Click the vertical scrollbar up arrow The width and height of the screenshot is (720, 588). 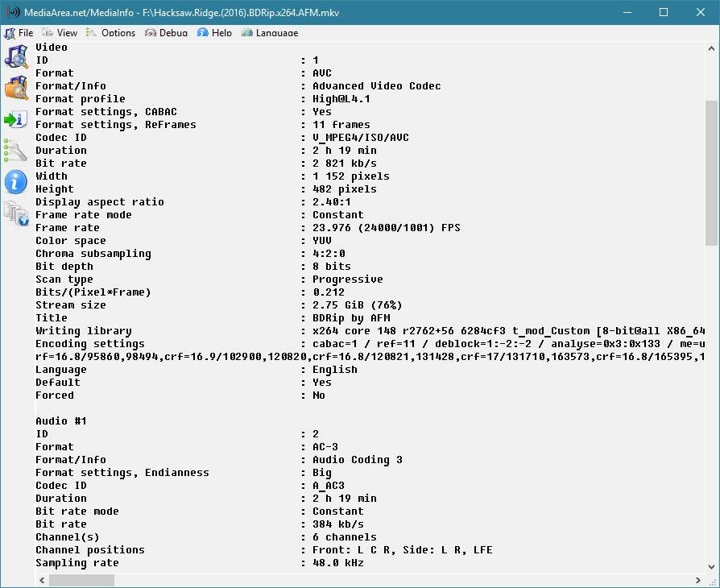pos(711,48)
